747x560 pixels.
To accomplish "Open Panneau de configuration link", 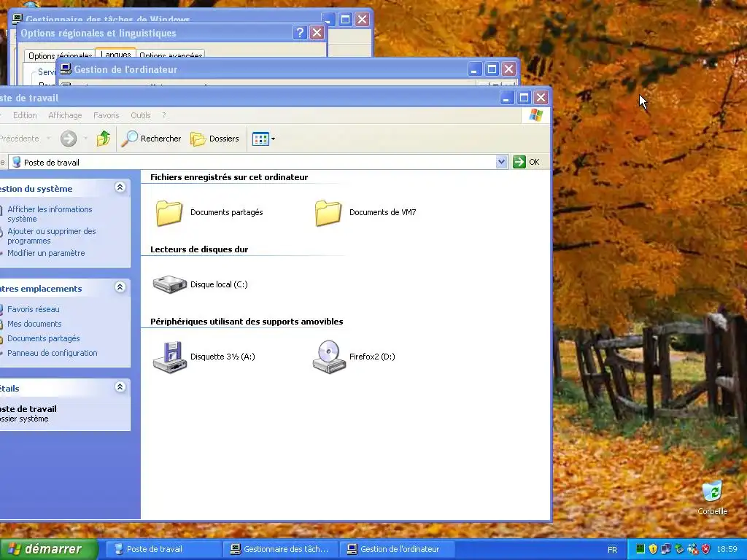I will pyautogui.click(x=52, y=353).
